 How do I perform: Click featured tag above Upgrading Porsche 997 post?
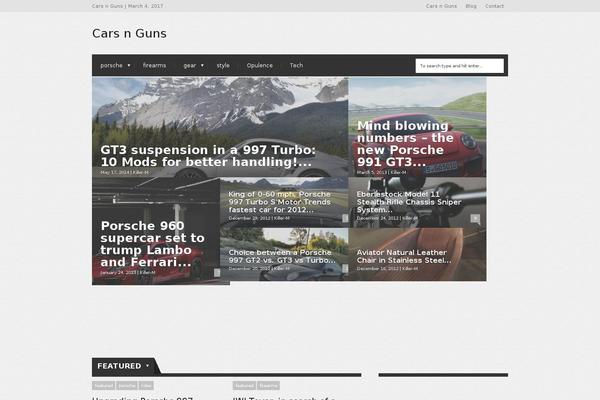point(104,385)
